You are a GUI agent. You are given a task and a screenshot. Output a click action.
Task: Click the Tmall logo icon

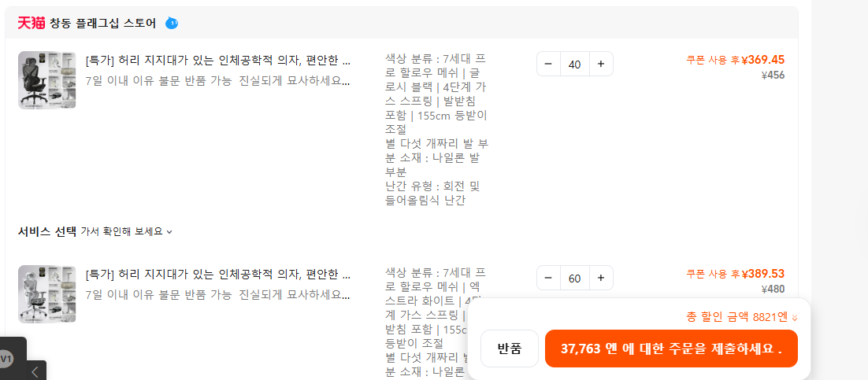coord(32,23)
